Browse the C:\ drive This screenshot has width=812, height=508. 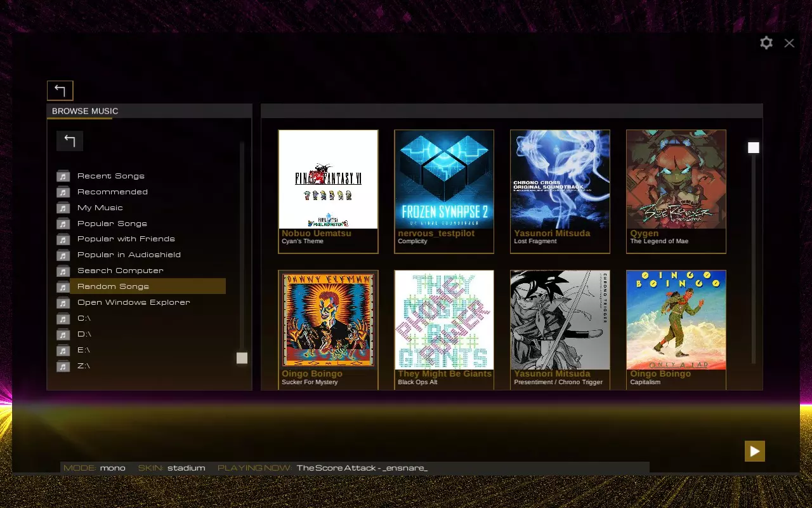[84, 318]
